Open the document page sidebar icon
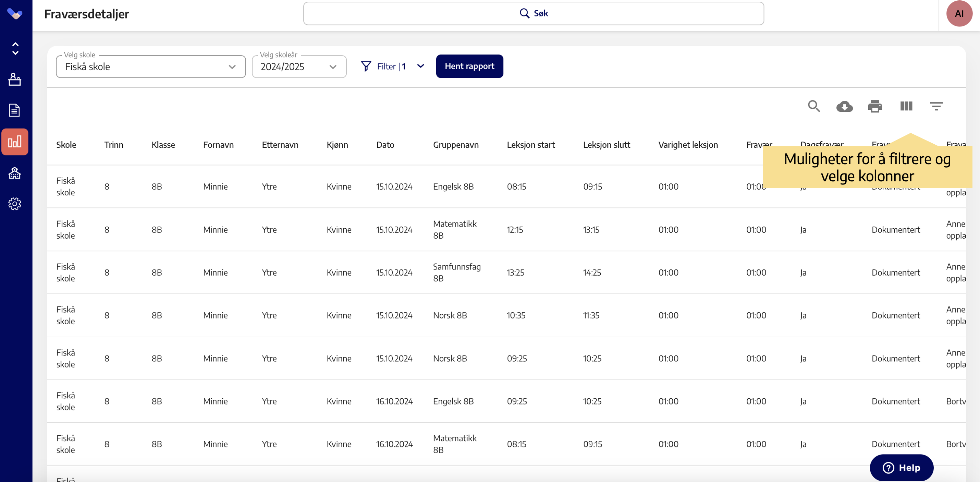Image resolution: width=980 pixels, height=482 pixels. coord(15,110)
